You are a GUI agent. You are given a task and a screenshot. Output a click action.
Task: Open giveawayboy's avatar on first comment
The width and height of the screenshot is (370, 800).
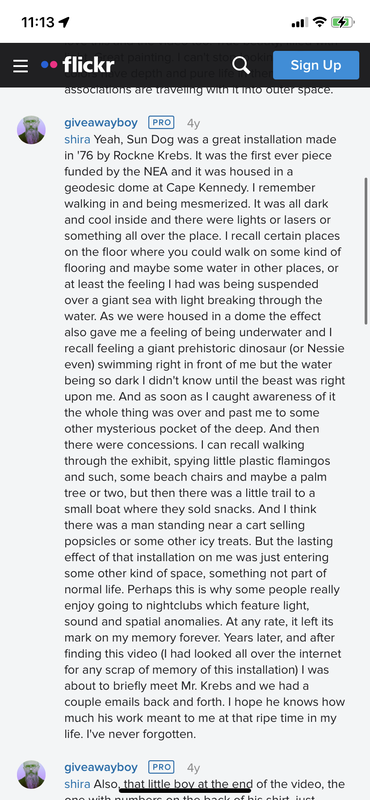tap(32, 130)
